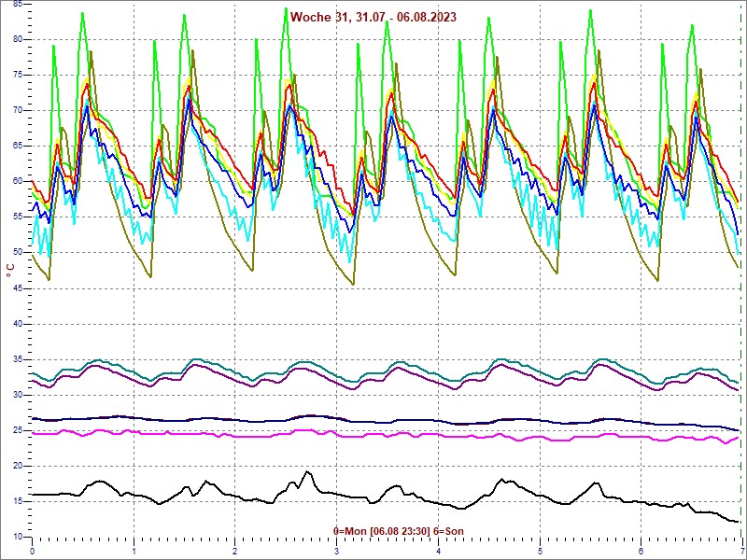Click the caption '0=Mon [06.08 23:30] 6=Son'

(399, 531)
